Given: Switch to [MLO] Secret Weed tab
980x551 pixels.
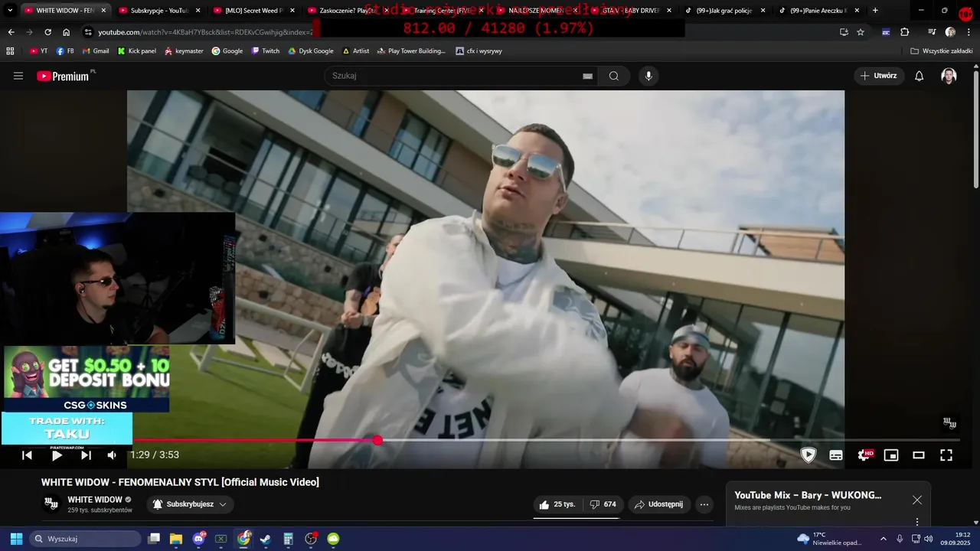Looking at the screenshot, I should tap(253, 11).
